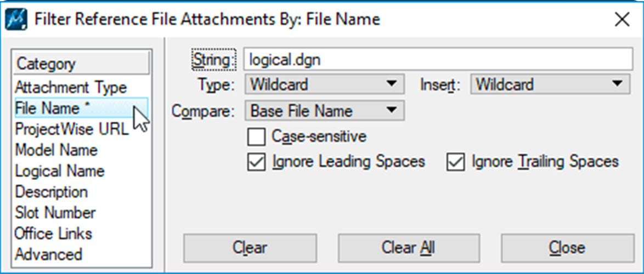The height and width of the screenshot is (274, 644).
Task: Uncheck Ignore Trailing Spaces
Action: click(455, 162)
